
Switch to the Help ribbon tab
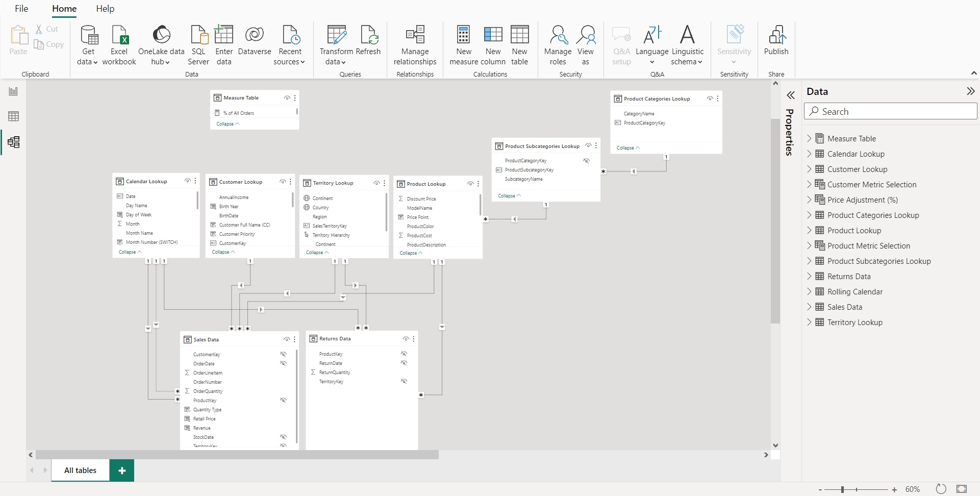105,9
